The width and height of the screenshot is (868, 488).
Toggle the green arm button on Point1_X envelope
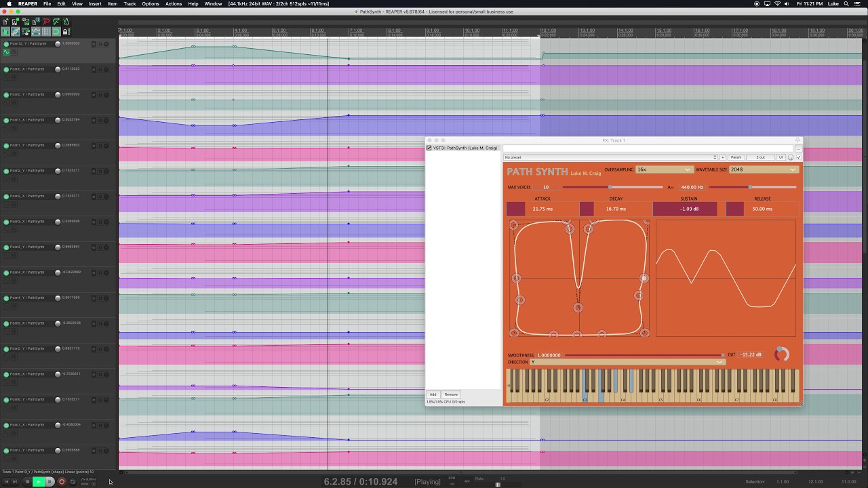click(6, 120)
